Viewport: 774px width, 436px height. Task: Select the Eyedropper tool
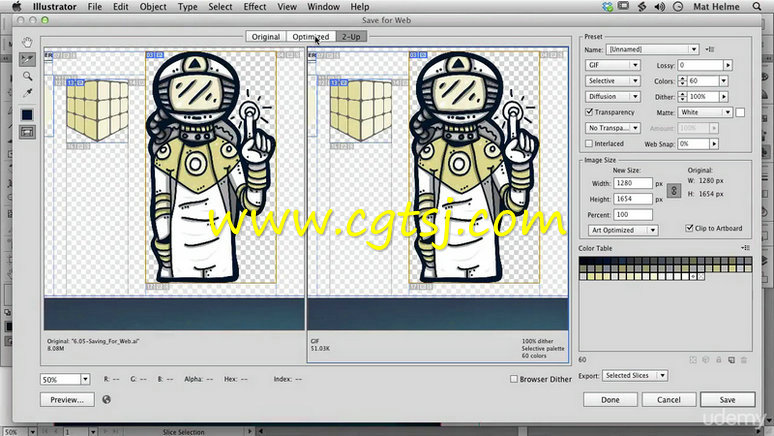point(27,93)
